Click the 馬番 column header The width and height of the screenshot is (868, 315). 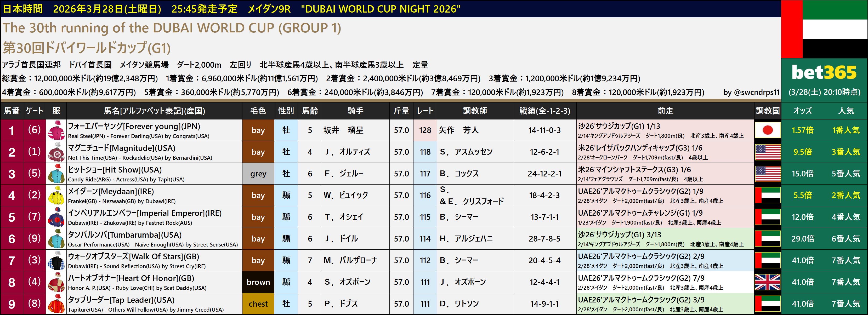[12, 111]
